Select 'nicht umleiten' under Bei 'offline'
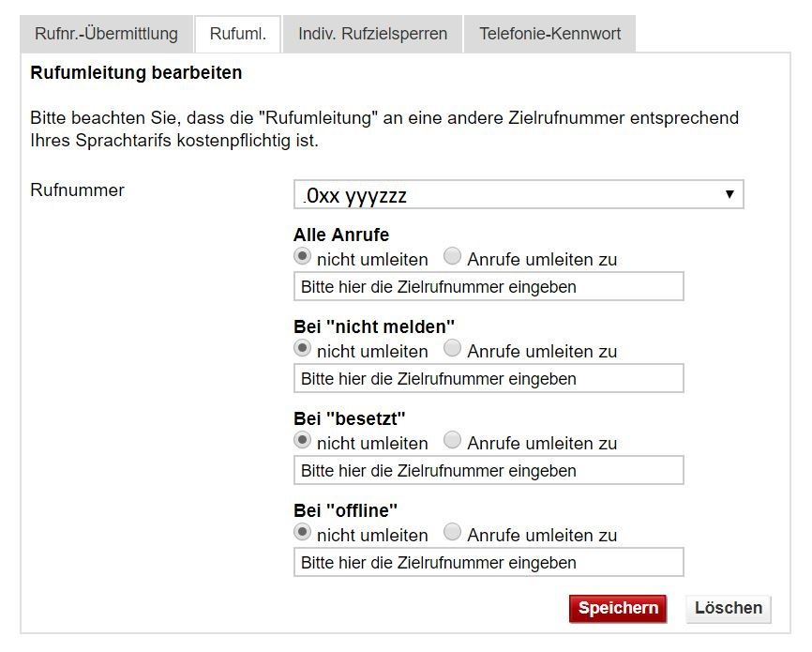Viewport: 812px width, 652px height. (x=302, y=532)
